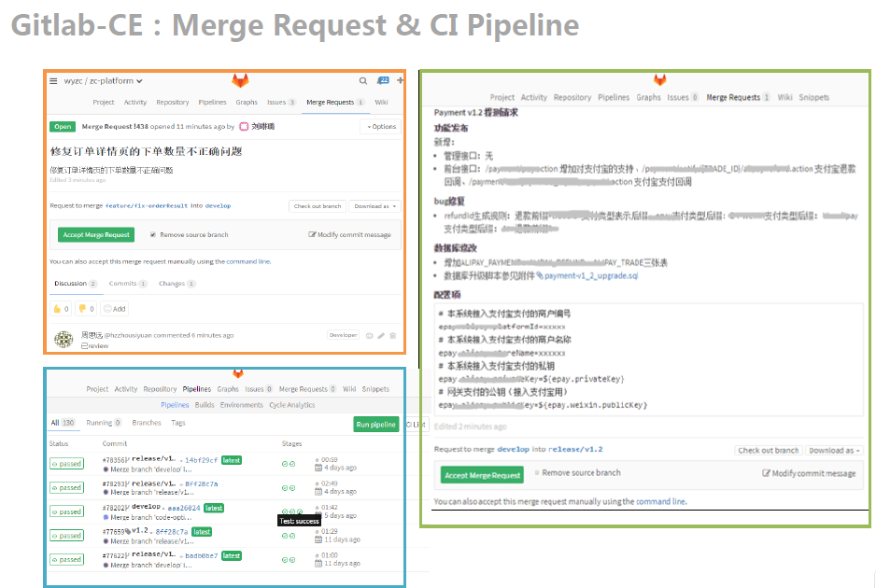Click the paperclip attachment payment-v1_2_upgrade.sql
Viewport: 876px width, 588px height.
click(x=587, y=276)
